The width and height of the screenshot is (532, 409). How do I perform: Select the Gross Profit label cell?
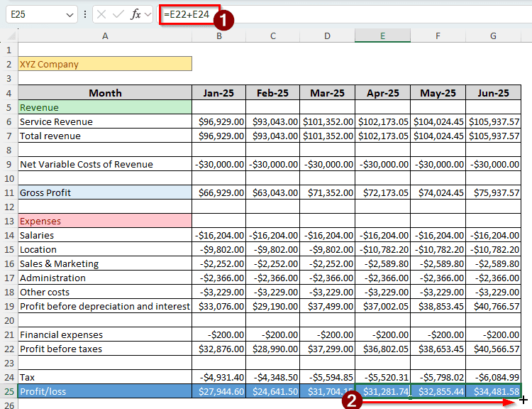point(105,192)
